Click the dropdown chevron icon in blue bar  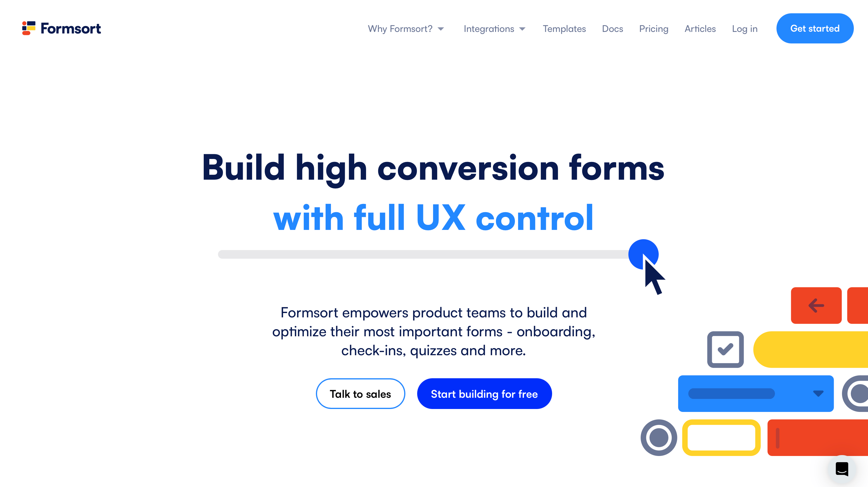(820, 393)
